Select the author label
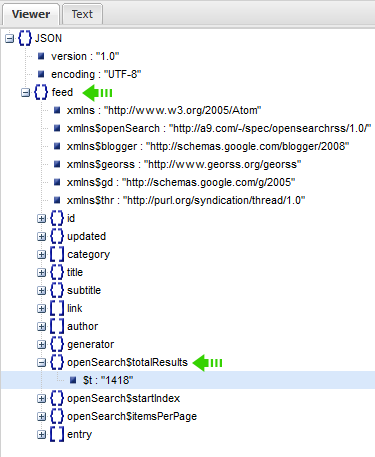Image resolution: width=375 pixels, height=457 pixels. tap(83, 327)
